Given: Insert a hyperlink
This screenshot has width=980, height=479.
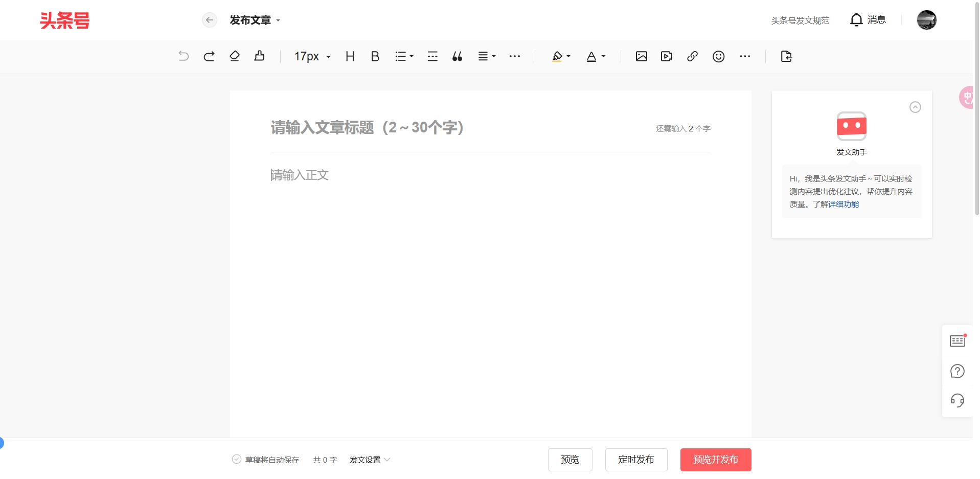Looking at the screenshot, I should coord(692,56).
